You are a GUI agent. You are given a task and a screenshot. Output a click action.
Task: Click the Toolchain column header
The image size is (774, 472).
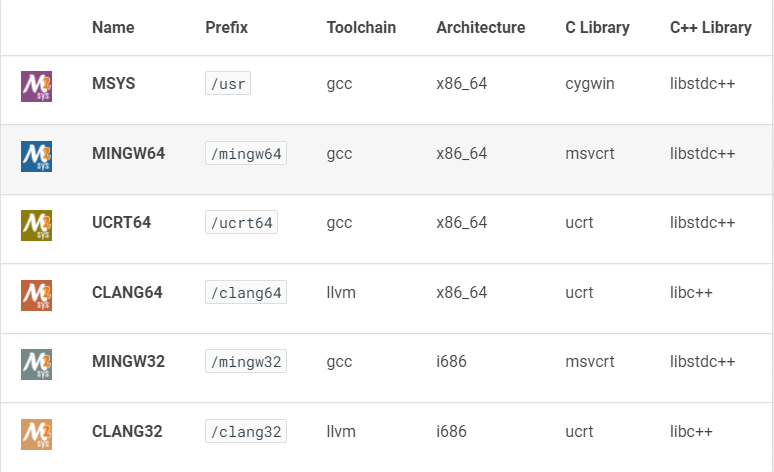(x=361, y=27)
